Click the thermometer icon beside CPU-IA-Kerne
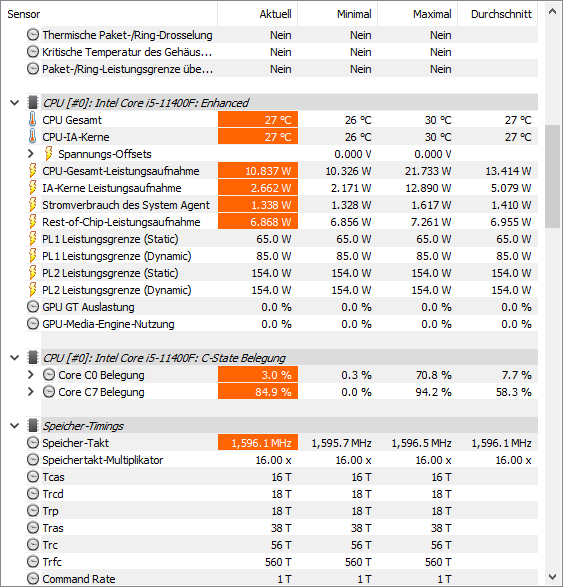 tap(33, 137)
